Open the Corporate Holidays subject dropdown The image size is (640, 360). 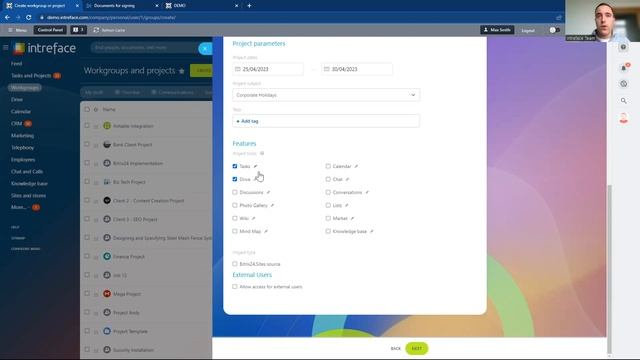326,95
